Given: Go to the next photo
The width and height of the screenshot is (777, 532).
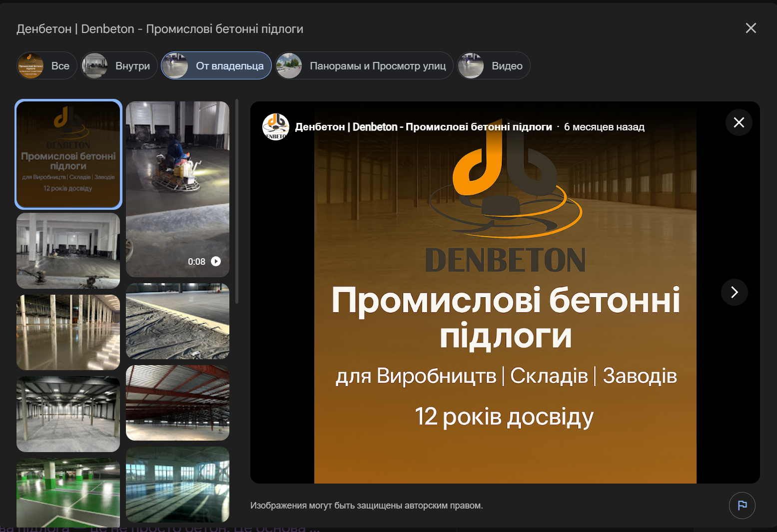Looking at the screenshot, I should point(735,292).
